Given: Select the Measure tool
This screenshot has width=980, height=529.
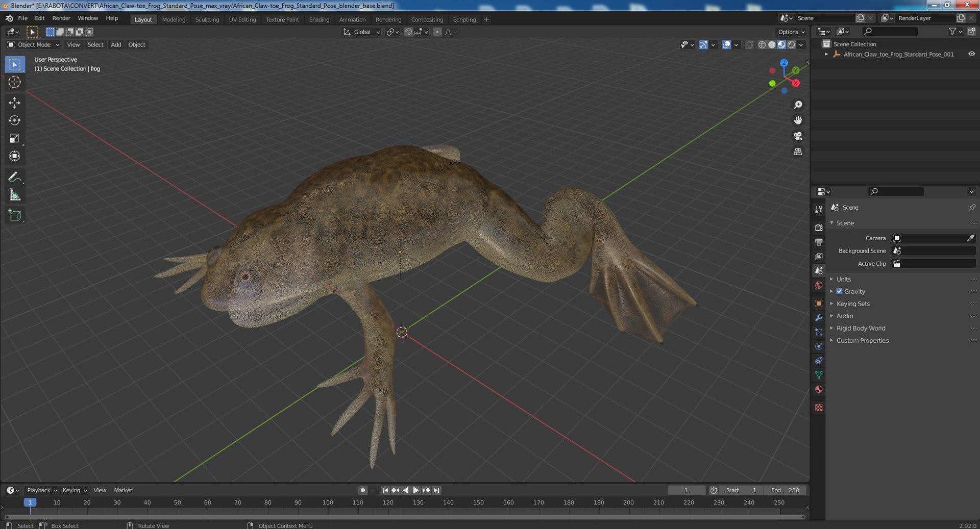Looking at the screenshot, I should coord(14,195).
